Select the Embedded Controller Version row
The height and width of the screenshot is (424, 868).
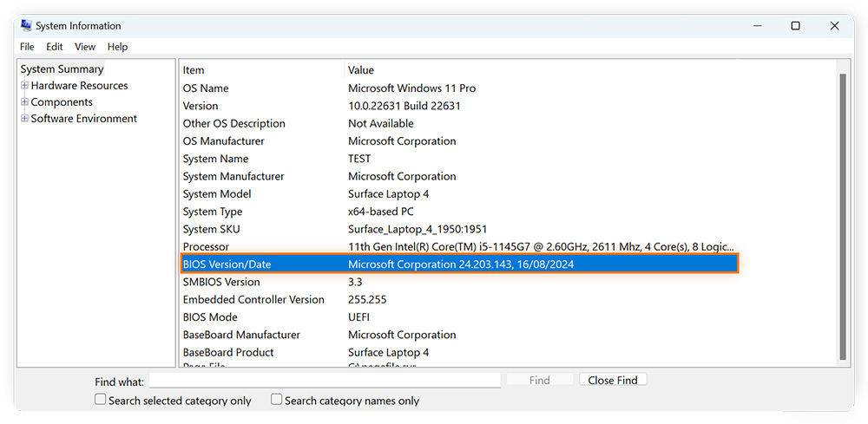click(x=459, y=300)
